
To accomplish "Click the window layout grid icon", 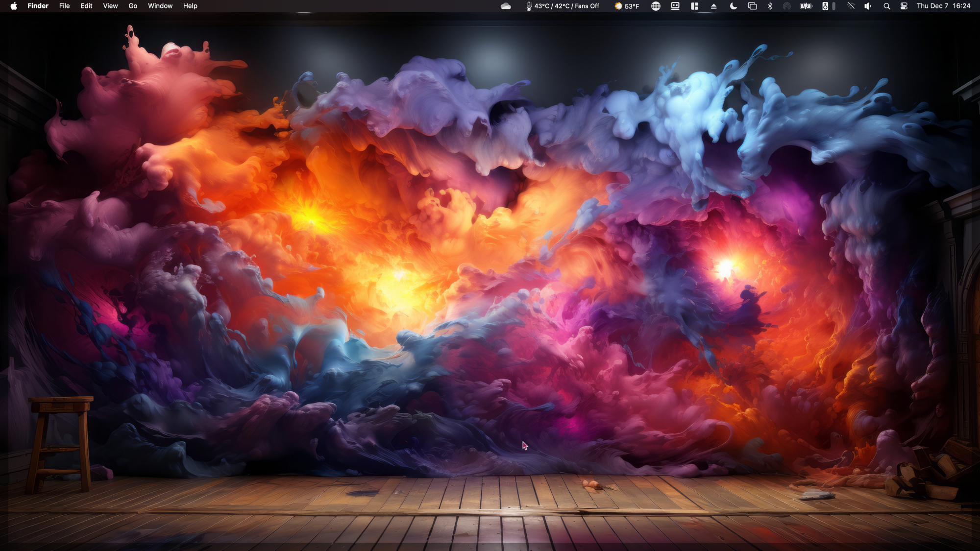I will 694,6.
